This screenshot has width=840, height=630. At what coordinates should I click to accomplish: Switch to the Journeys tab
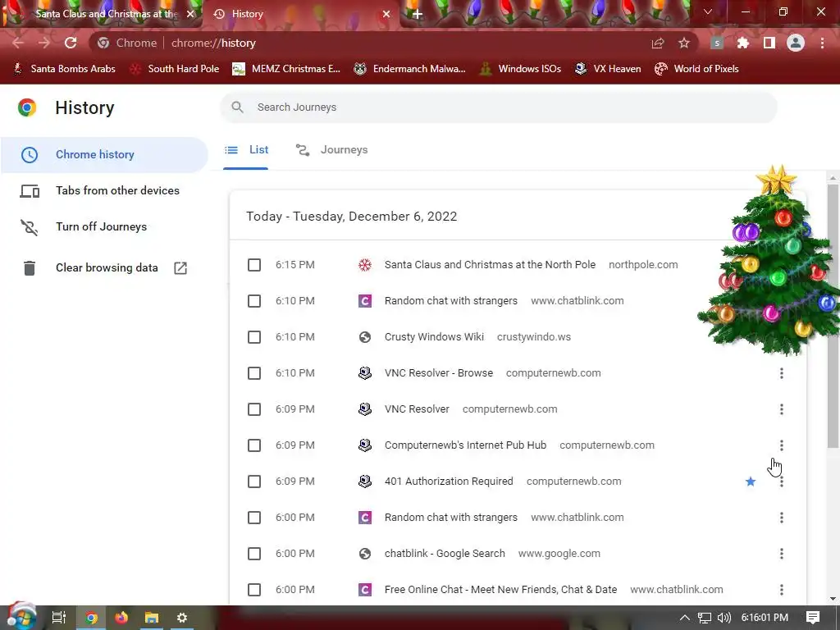pos(331,150)
